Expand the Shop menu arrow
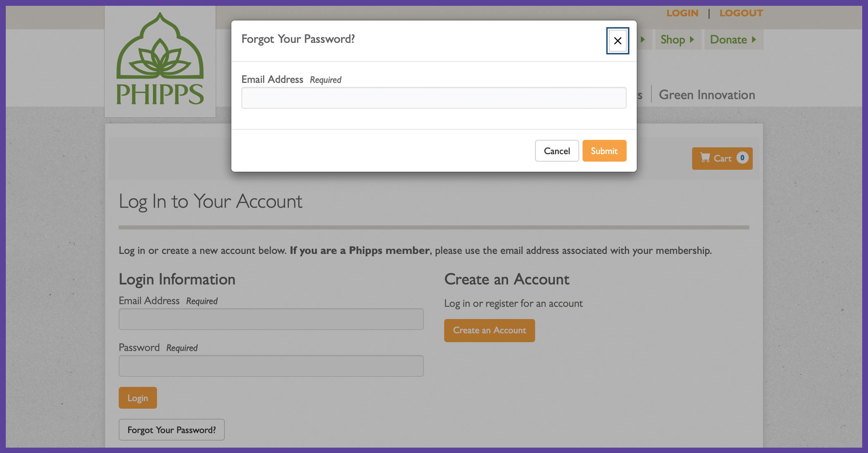This screenshot has height=453, width=868. tap(692, 39)
